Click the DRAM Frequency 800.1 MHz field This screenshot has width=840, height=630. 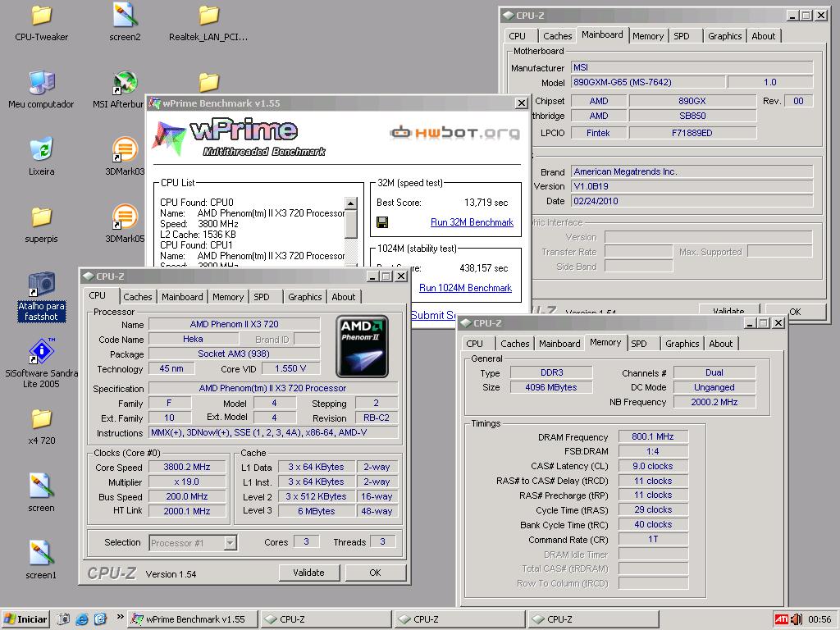[652, 436]
